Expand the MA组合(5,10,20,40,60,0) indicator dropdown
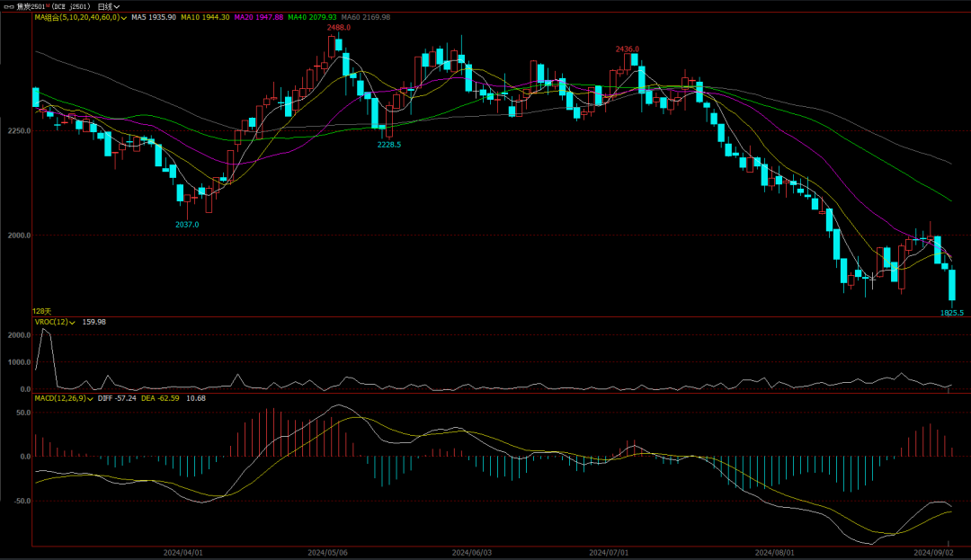 (124, 17)
